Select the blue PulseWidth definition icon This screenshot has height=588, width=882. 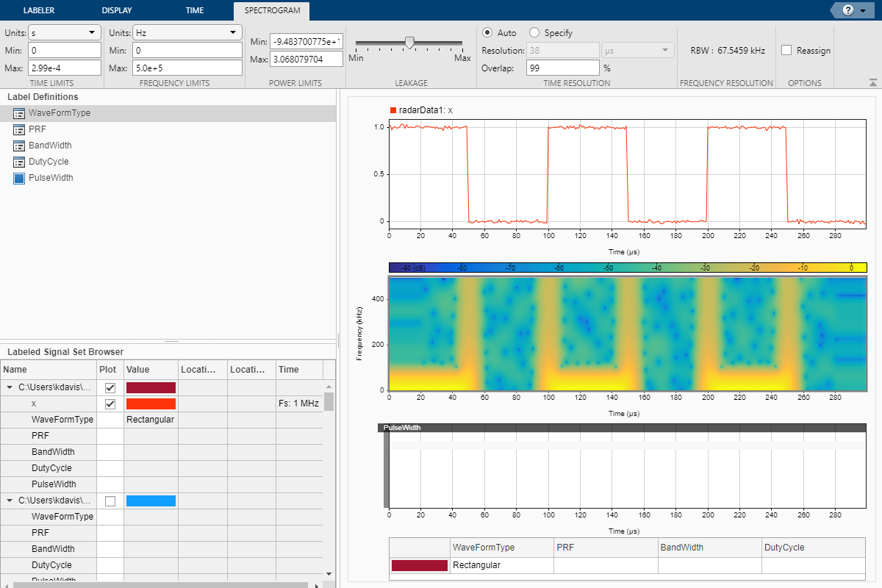pyautogui.click(x=20, y=178)
